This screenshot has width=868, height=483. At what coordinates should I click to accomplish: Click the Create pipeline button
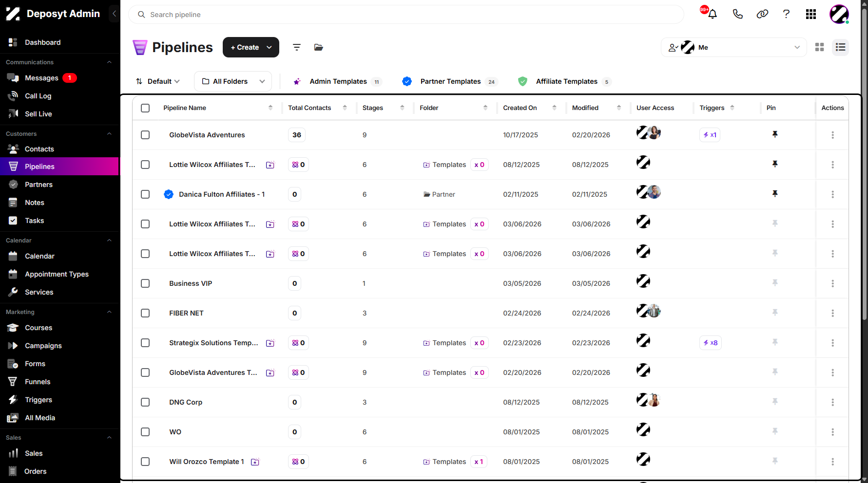[x=251, y=47]
